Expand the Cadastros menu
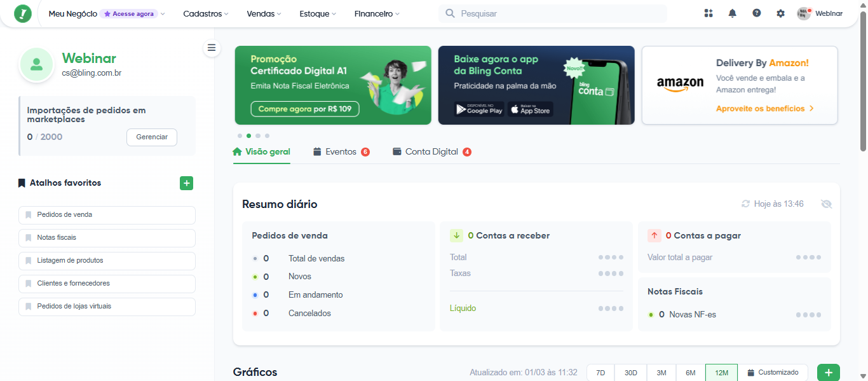 [206, 13]
